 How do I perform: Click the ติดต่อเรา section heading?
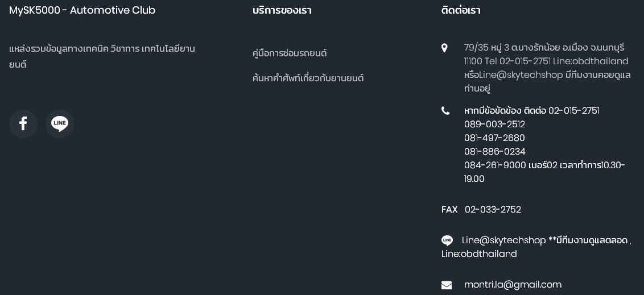(461, 10)
